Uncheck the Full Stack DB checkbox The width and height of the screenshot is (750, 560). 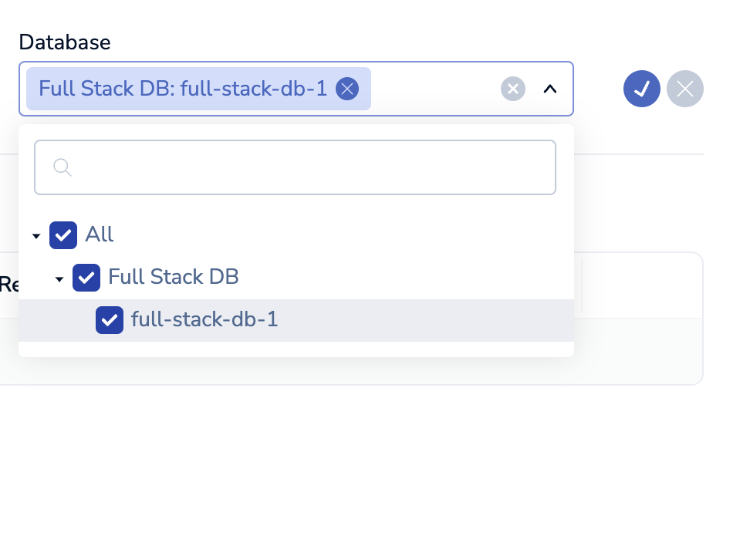pos(86,278)
